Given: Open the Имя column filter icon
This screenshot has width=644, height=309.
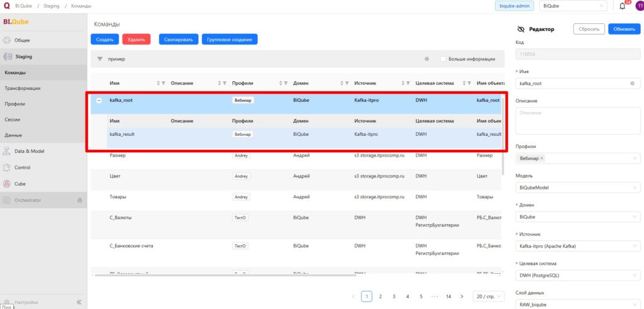Looking at the screenshot, I should (x=164, y=84).
